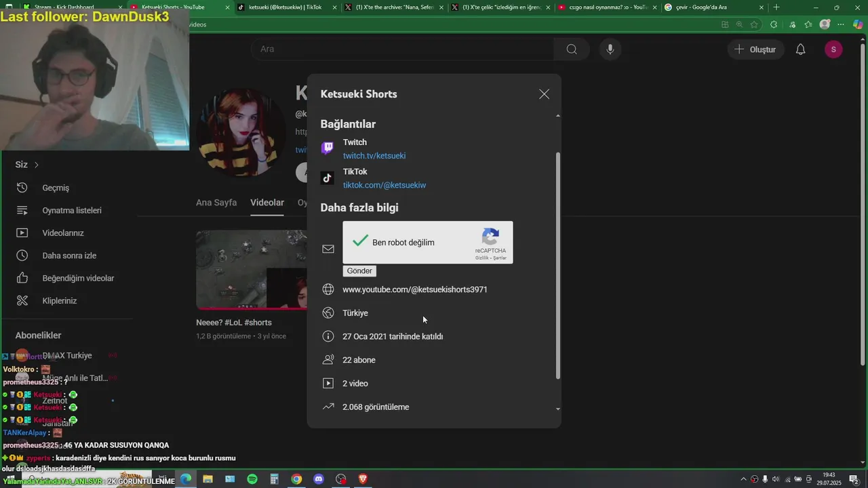Open the browser favorites list icon
Image resolution: width=868 pixels, height=488 pixels.
[808, 24]
